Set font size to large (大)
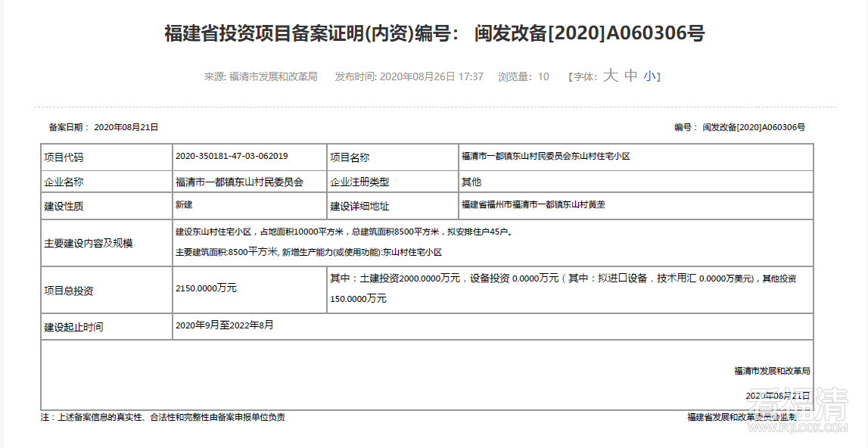Image resolution: width=868 pixels, height=448 pixels. click(x=610, y=76)
